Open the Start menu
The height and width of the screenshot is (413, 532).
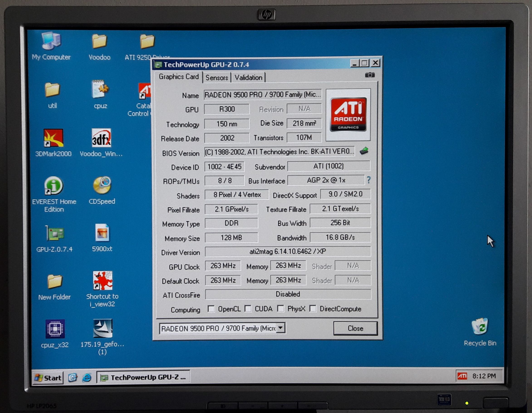pos(48,378)
